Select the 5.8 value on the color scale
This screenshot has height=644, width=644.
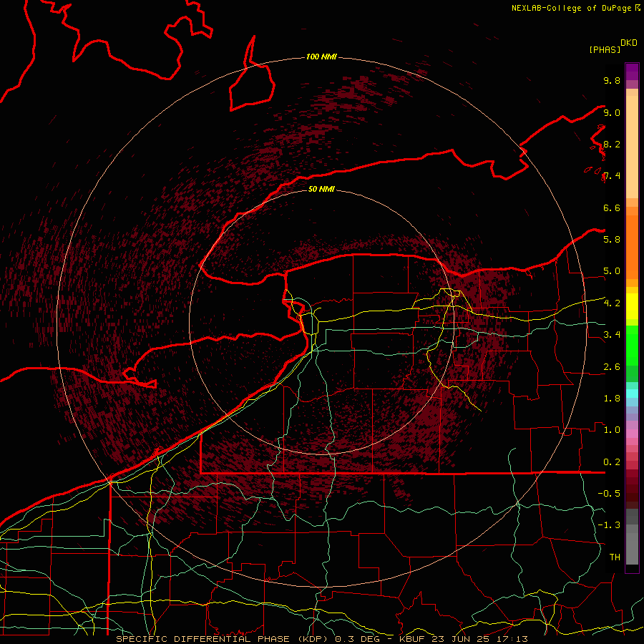point(612,240)
